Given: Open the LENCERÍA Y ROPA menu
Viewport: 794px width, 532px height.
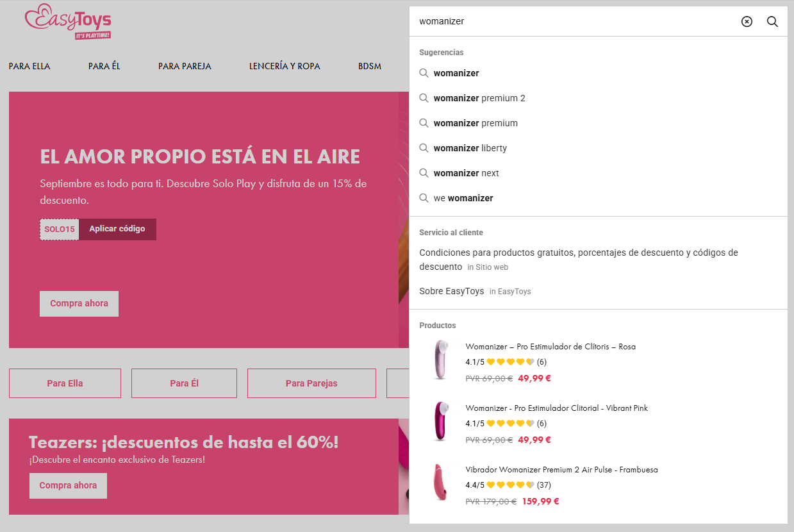Looking at the screenshot, I should [285, 66].
